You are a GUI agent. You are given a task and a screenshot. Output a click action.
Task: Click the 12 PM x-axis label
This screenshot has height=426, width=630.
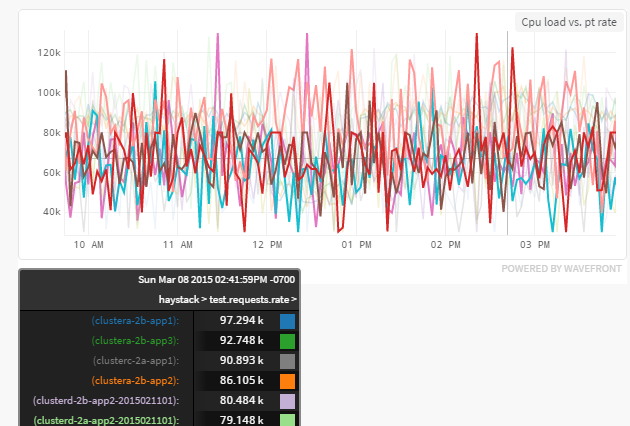267,245
